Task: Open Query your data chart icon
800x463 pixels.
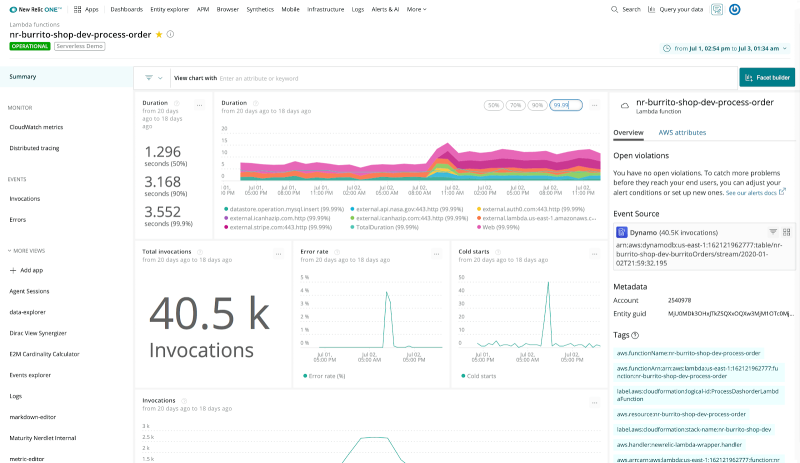Action: 652,9
